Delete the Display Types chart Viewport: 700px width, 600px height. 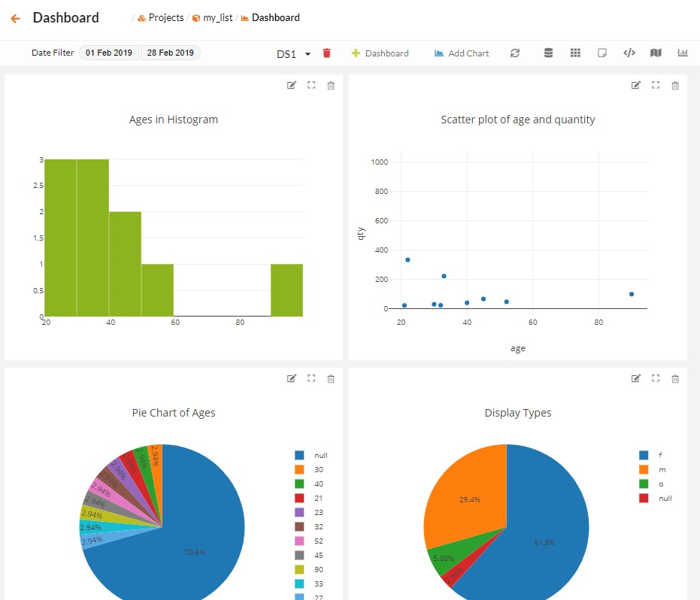pos(675,379)
